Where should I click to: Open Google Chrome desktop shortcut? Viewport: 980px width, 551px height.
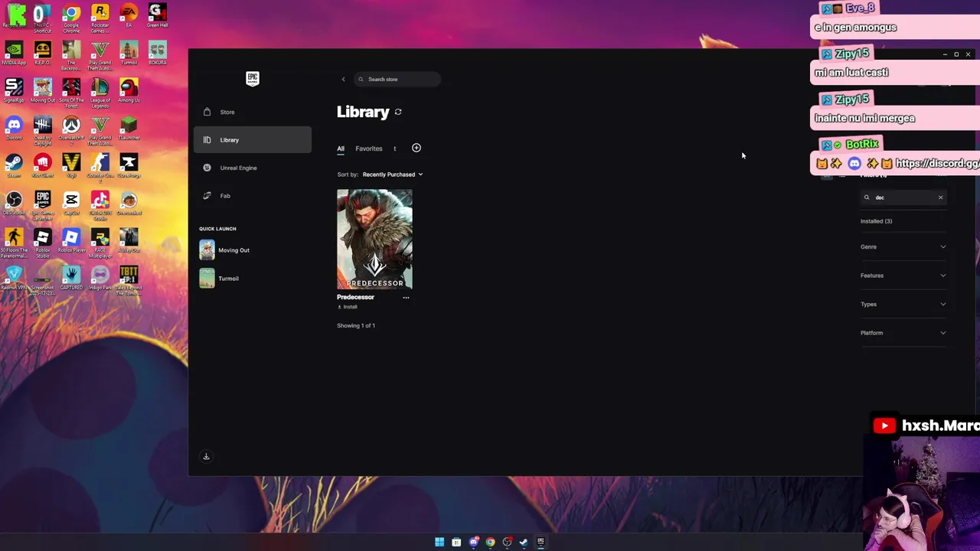(x=71, y=18)
